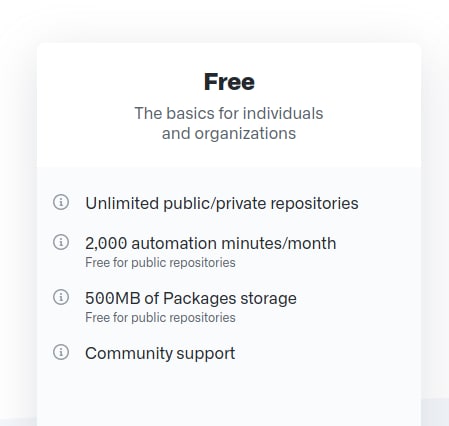Click the 500MB figure in the storage line
This screenshot has width=449, height=426.
[x=113, y=298]
